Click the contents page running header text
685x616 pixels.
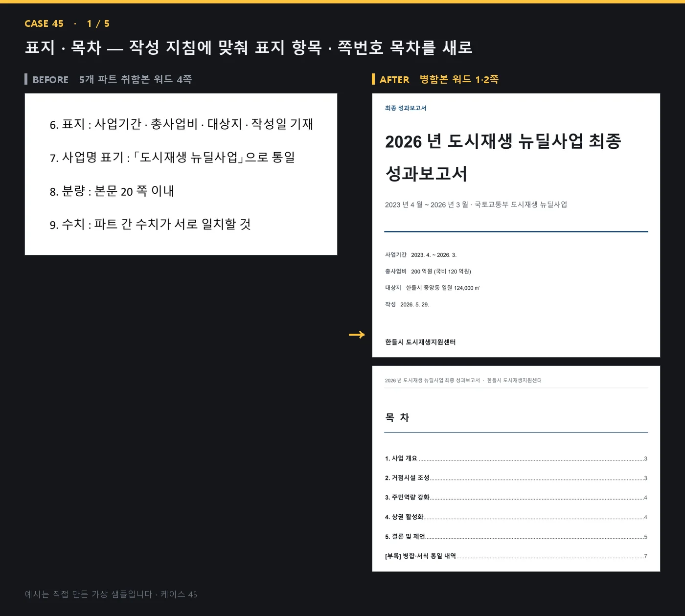(463, 380)
